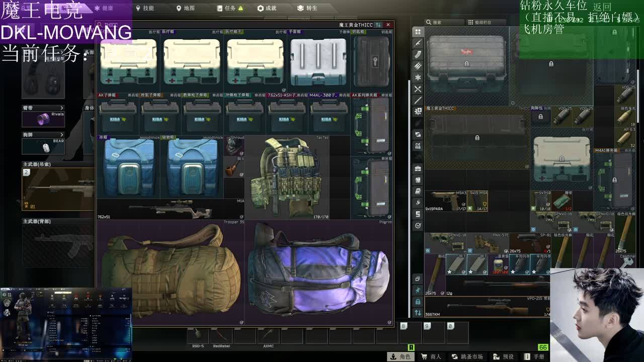Image resolution: width=644 pixels, height=362 pixels.
Task: Toggle the pin icon near the sidebar bottom
Action: (x=418, y=290)
